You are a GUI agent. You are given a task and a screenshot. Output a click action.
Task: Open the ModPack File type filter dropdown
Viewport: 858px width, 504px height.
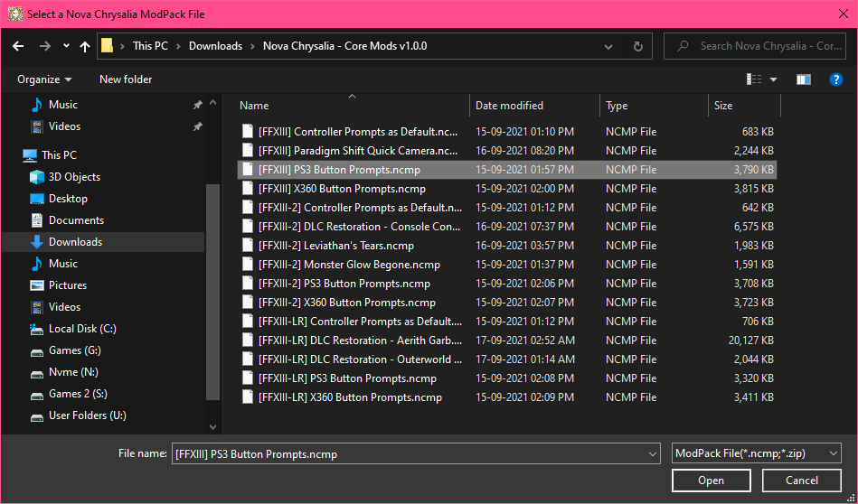756,453
